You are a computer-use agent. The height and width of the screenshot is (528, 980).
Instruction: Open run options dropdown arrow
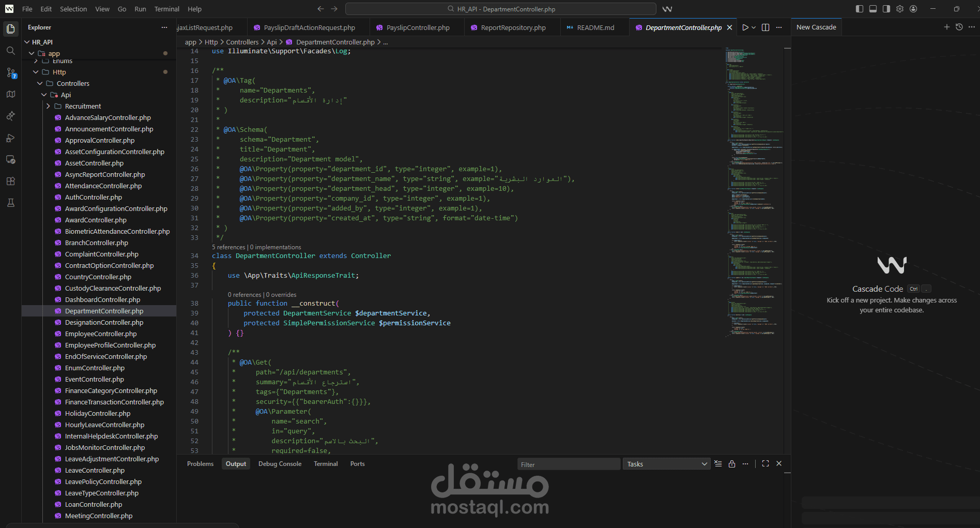click(754, 27)
